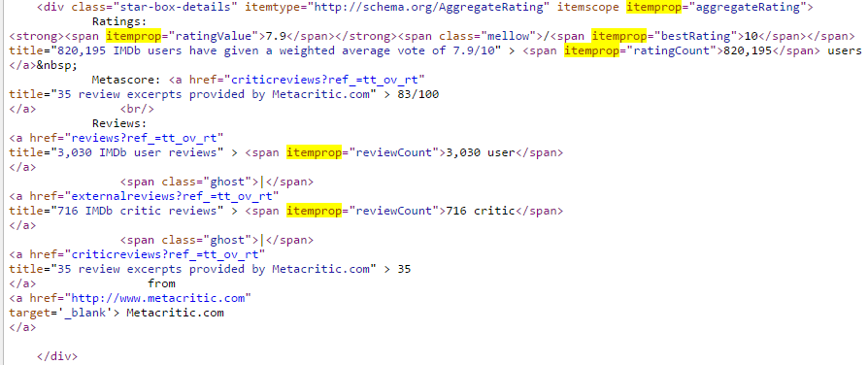Image resolution: width=868 pixels, height=365 pixels.
Task: Click the 7.9 rating value text
Action: 277,36
